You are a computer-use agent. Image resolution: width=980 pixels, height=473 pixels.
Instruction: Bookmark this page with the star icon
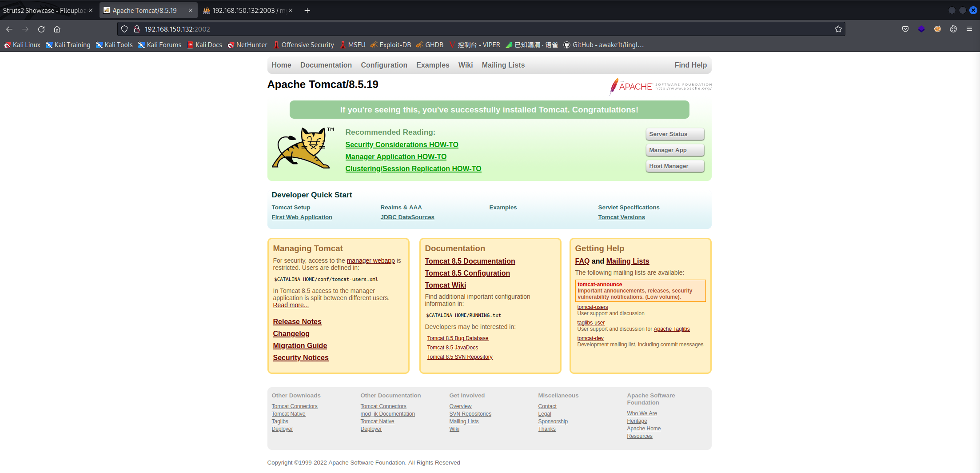click(838, 29)
